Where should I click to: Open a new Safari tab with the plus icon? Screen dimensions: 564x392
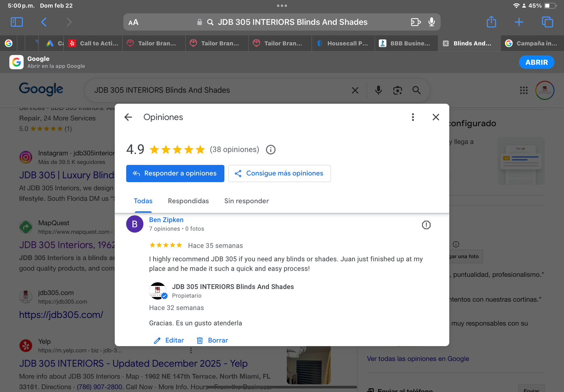[x=519, y=22]
